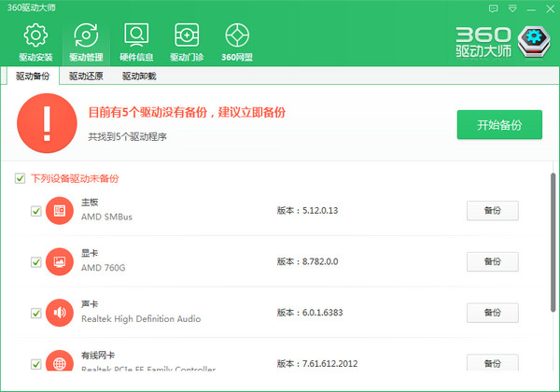Click the feedback chat bubble icon in title bar
Viewport: 560px width, 392px height.
point(493,8)
